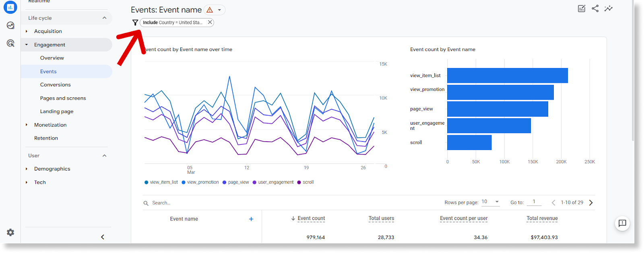The height and width of the screenshot is (253, 644).
Task: Collapse the Life cycle section
Action: (x=104, y=18)
